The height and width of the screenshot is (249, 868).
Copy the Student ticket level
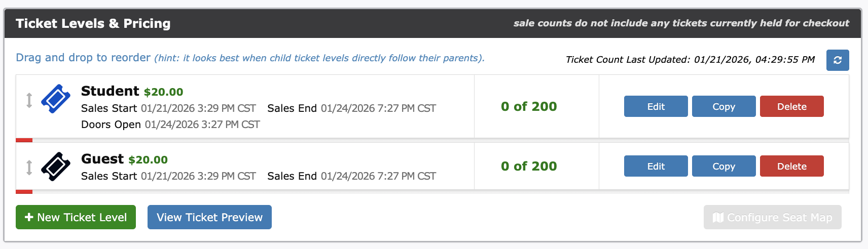click(724, 106)
